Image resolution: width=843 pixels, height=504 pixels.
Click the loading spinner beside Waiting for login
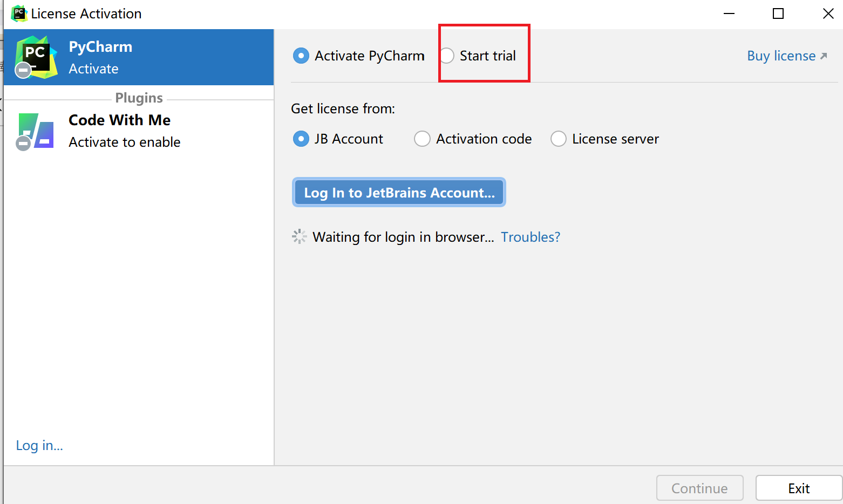coord(299,236)
